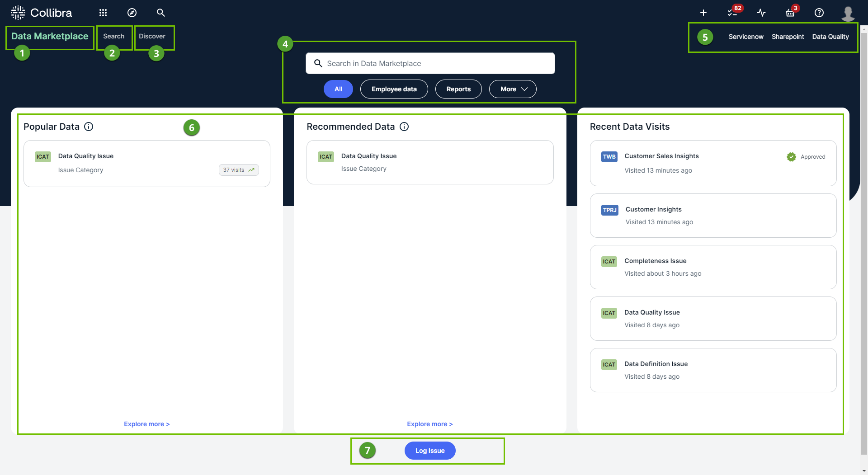
Task: Click inside the Search in Data Marketplace field
Action: click(x=429, y=63)
